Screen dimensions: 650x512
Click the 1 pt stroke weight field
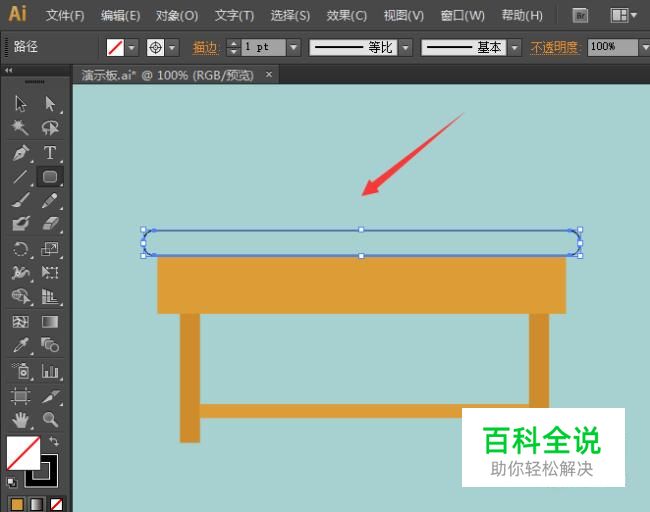(263, 47)
